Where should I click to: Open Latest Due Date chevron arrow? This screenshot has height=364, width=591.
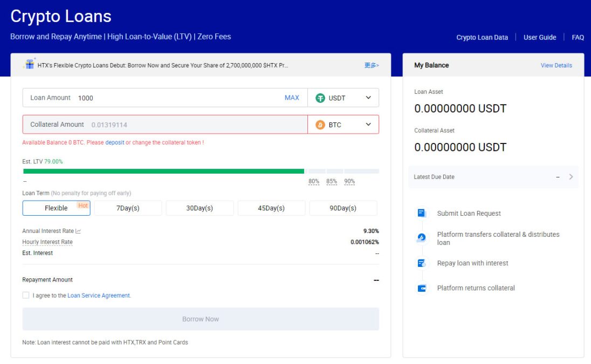[571, 177]
